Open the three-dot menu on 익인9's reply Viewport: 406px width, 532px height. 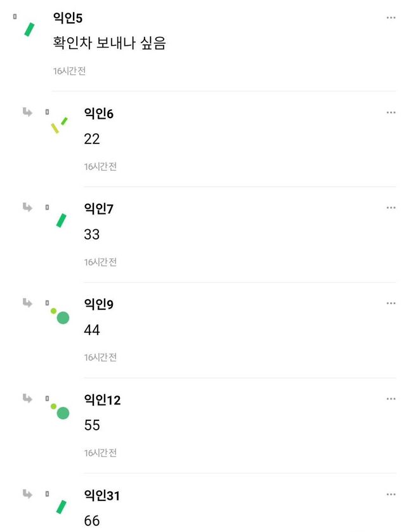[x=391, y=303]
